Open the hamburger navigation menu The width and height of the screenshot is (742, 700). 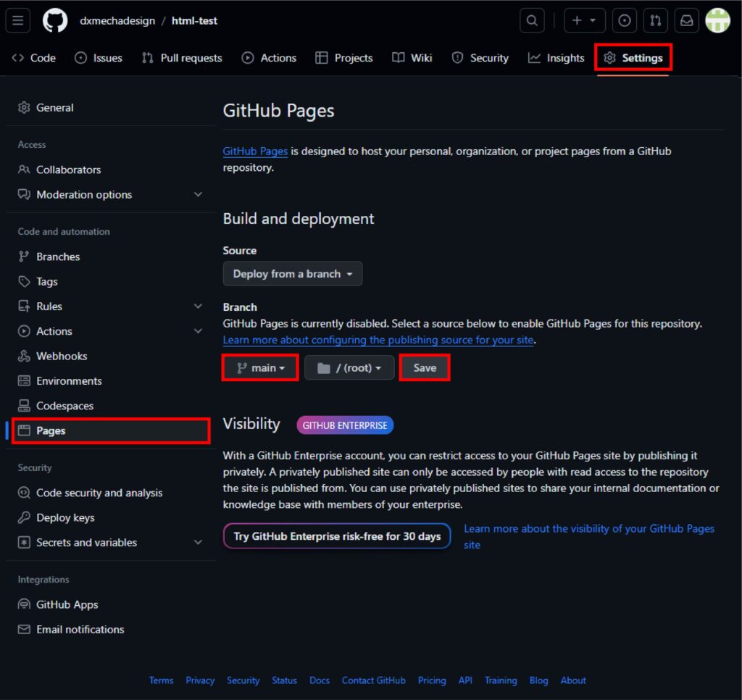tap(18, 21)
